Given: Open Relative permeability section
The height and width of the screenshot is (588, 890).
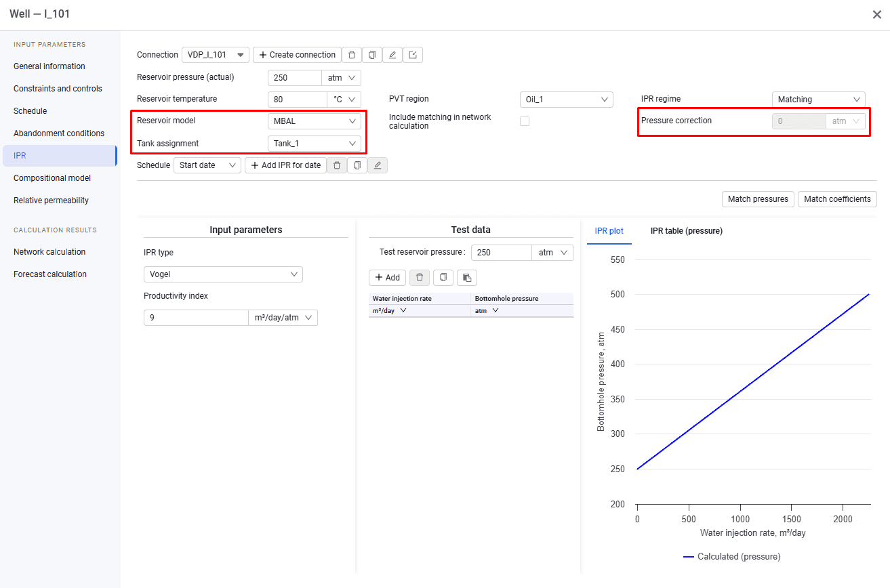Looking at the screenshot, I should point(51,201).
